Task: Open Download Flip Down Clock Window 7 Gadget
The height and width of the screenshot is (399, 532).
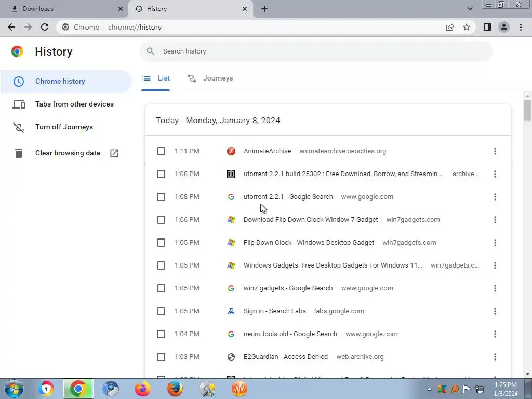Action: (311, 220)
